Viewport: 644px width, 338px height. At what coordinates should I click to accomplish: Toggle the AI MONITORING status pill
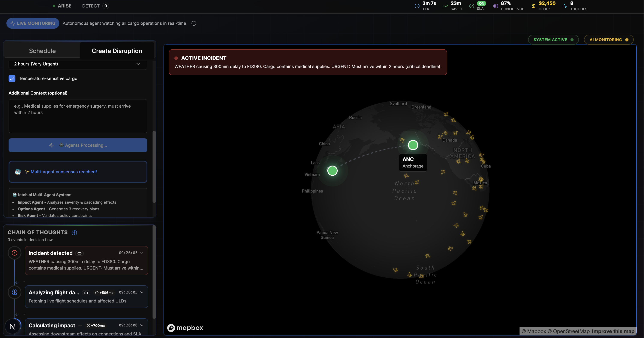tap(608, 40)
